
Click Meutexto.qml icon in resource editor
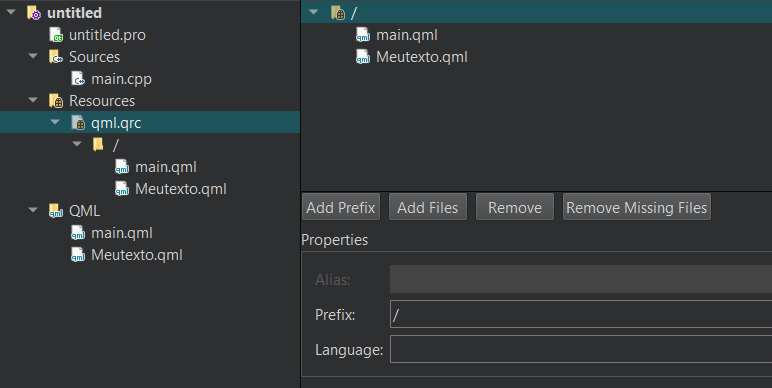point(363,57)
